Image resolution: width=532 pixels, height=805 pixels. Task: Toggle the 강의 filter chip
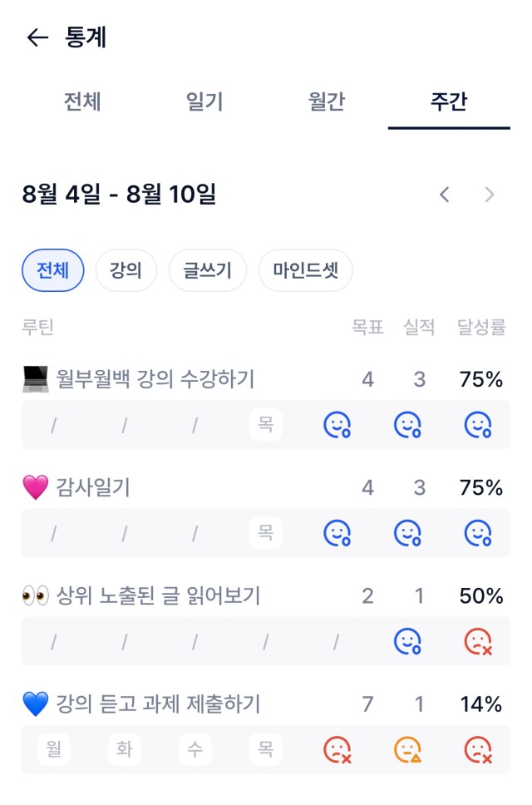(x=126, y=270)
